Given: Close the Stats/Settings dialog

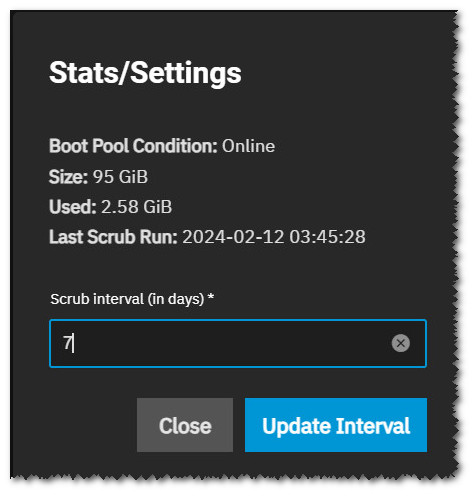Looking at the screenshot, I should pos(185,425).
